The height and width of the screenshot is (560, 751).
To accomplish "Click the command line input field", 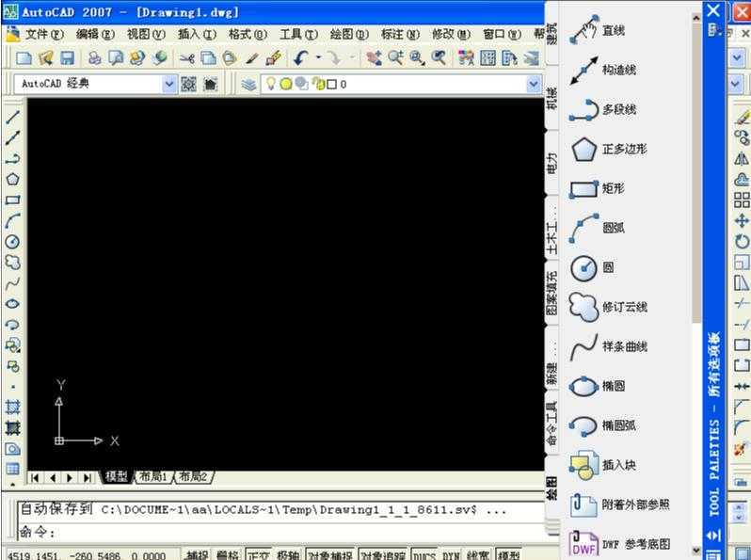I will pos(282,532).
